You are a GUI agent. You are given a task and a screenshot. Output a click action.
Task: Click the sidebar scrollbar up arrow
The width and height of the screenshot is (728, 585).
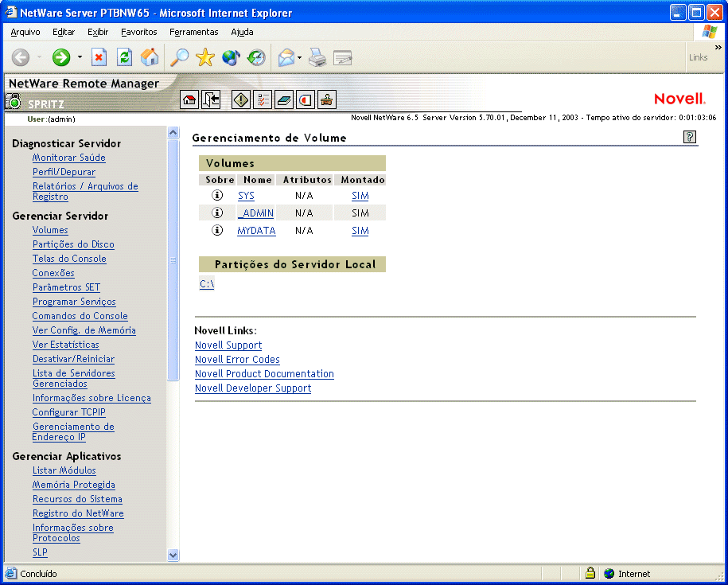click(x=173, y=133)
